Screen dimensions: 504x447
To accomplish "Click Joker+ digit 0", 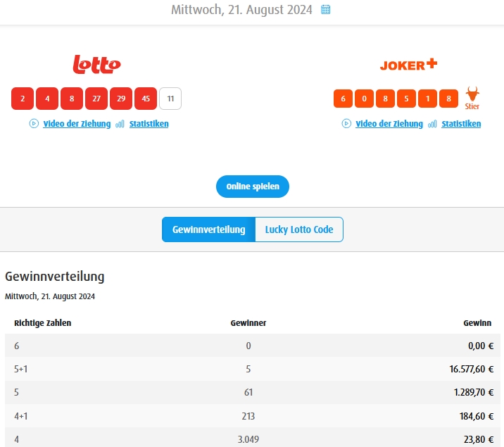I will click(x=364, y=99).
